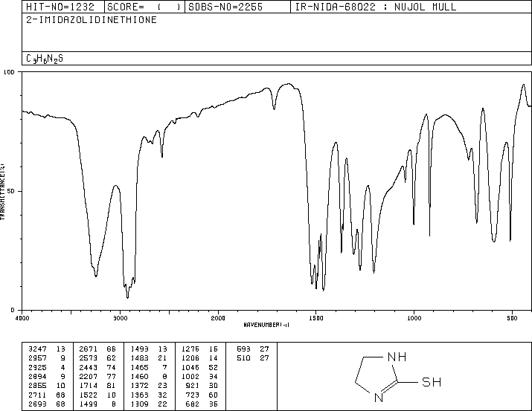
Task: Select peak table entry 1714
Action: 89,386
